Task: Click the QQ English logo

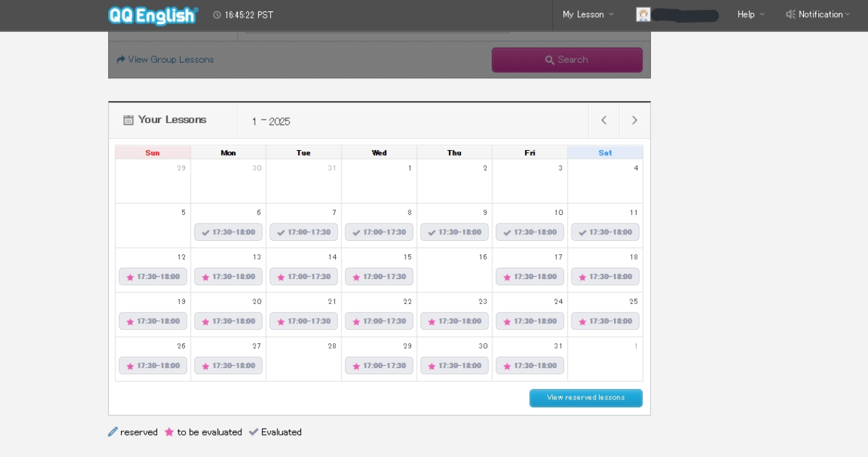Action: pyautogui.click(x=153, y=15)
